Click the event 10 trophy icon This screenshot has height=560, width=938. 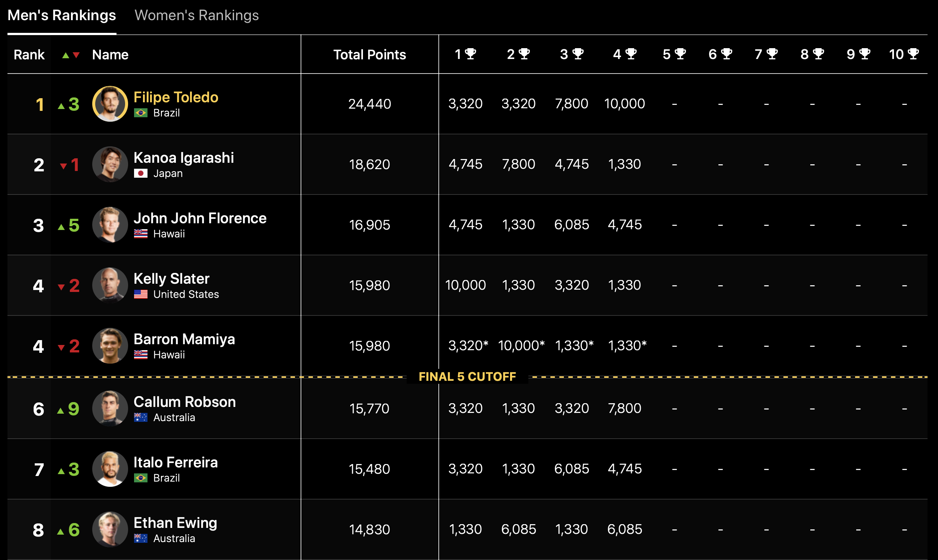click(913, 54)
